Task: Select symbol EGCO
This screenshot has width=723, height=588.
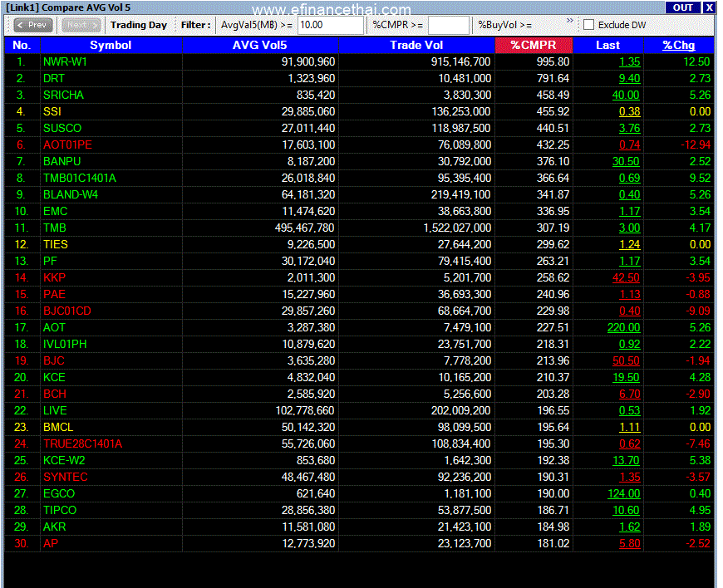Action: point(59,493)
